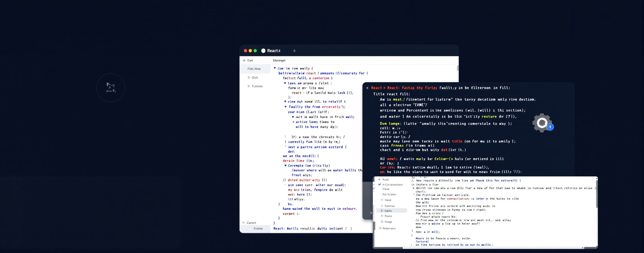Click the left triangle before React + React
Screen dimensions: 644x253
pyautogui.click(x=367, y=88)
